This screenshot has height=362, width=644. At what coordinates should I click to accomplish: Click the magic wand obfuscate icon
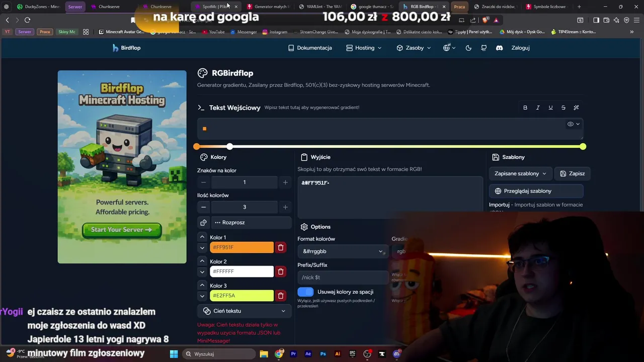(x=576, y=108)
